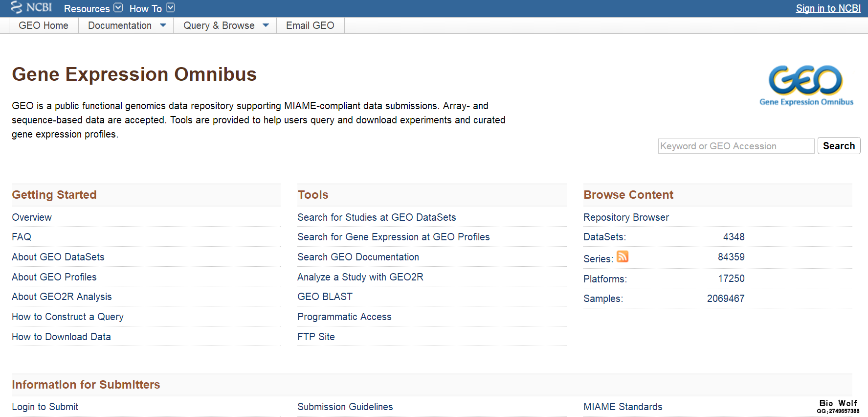Open the Series RSS feed icon
This screenshot has width=868, height=417.
pos(623,256)
